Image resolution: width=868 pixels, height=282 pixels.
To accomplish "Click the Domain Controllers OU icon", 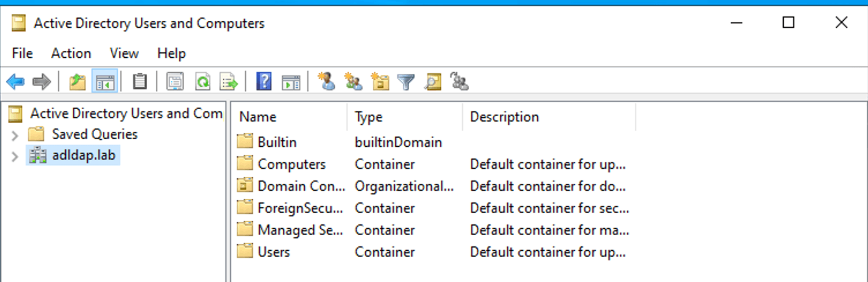I will [245, 185].
